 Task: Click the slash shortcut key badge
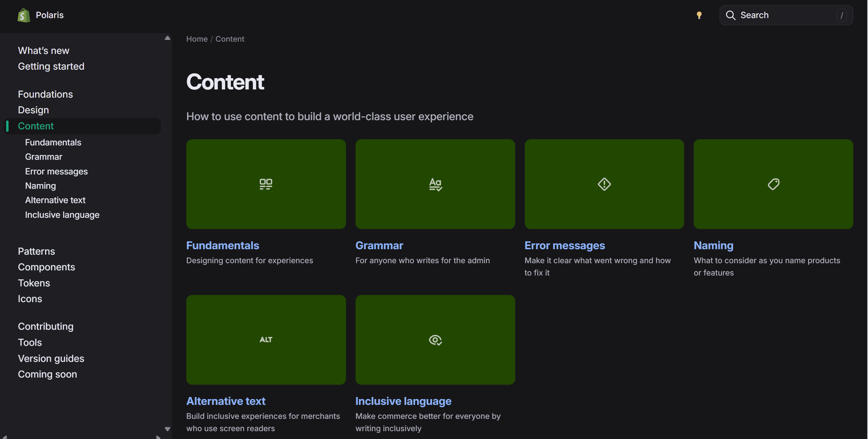842,15
